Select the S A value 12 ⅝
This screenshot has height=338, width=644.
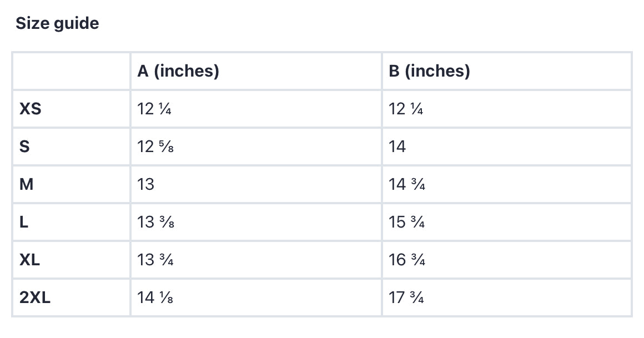tap(155, 147)
